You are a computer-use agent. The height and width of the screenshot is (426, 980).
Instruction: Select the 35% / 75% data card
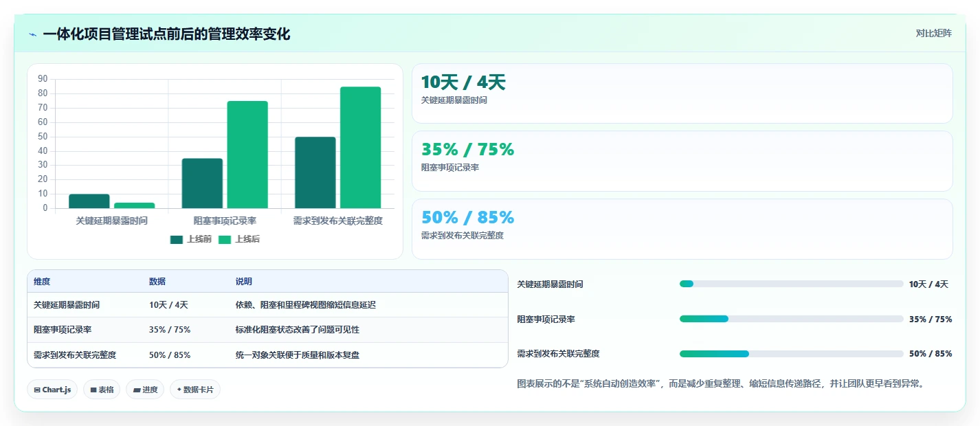(x=682, y=161)
